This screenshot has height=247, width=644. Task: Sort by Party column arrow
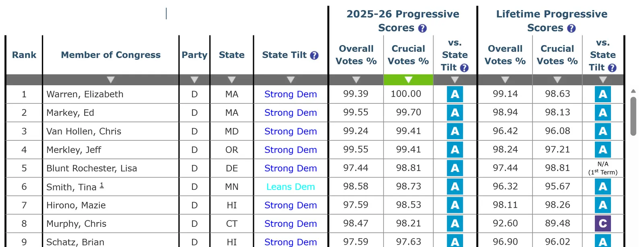pyautogui.click(x=194, y=80)
